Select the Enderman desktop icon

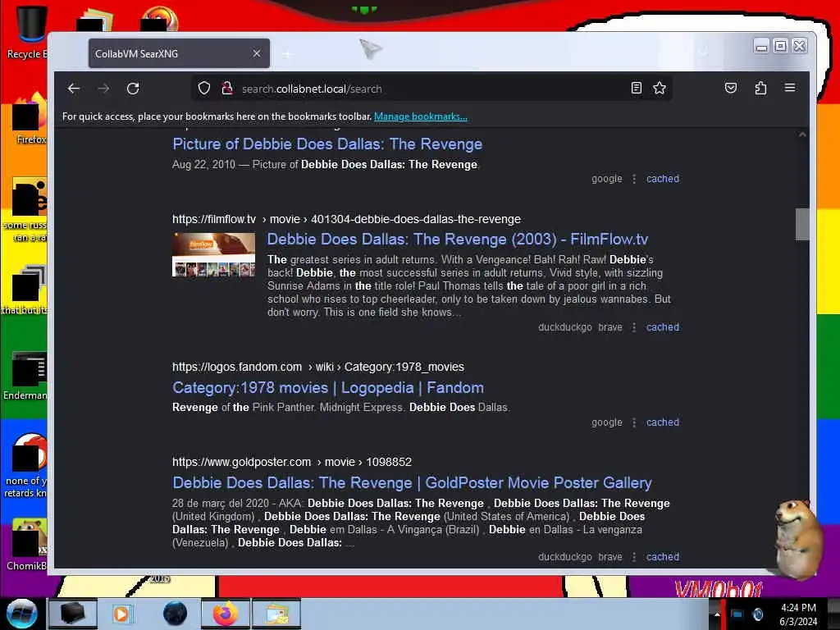[x=27, y=375]
